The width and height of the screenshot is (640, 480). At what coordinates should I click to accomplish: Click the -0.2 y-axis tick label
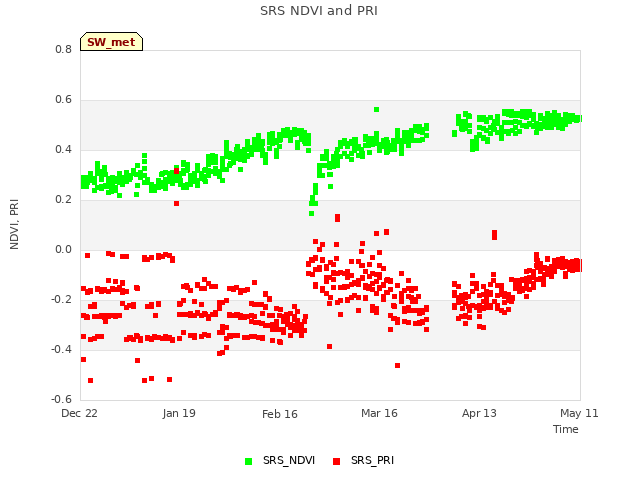pos(61,300)
